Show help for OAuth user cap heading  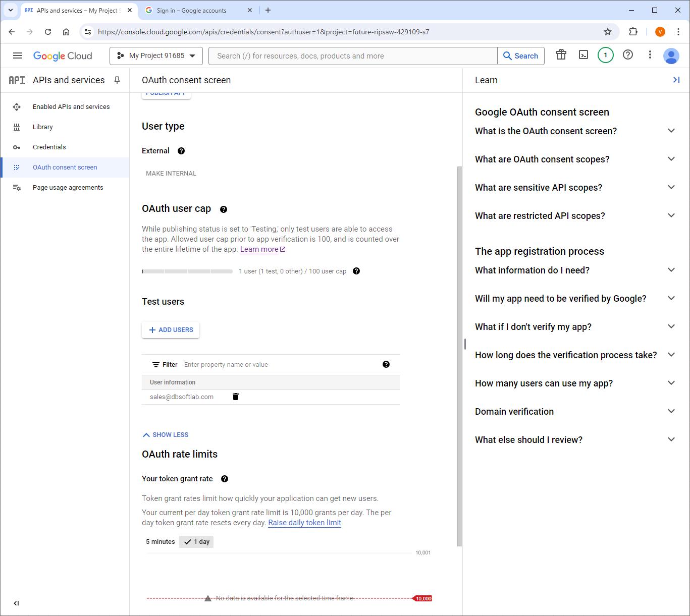pyautogui.click(x=224, y=209)
